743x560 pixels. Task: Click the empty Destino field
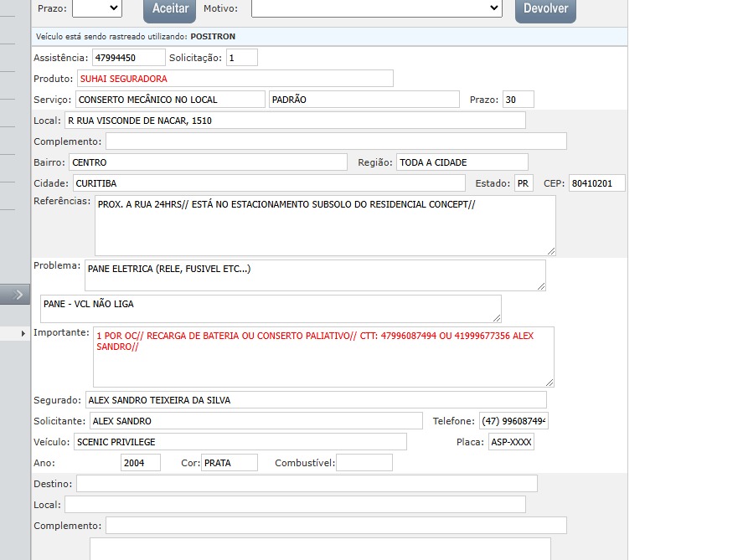[307, 484]
